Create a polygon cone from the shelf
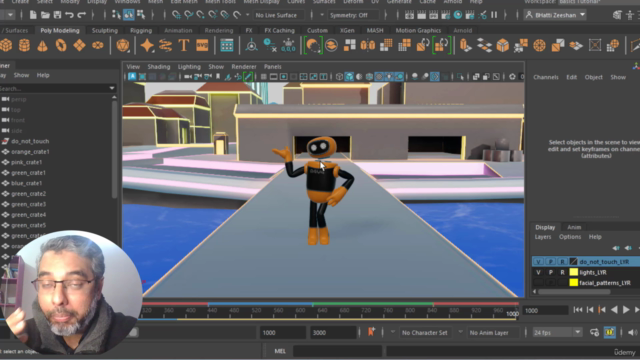The width and height of the screenshot is (640, 360). [42, 45]
